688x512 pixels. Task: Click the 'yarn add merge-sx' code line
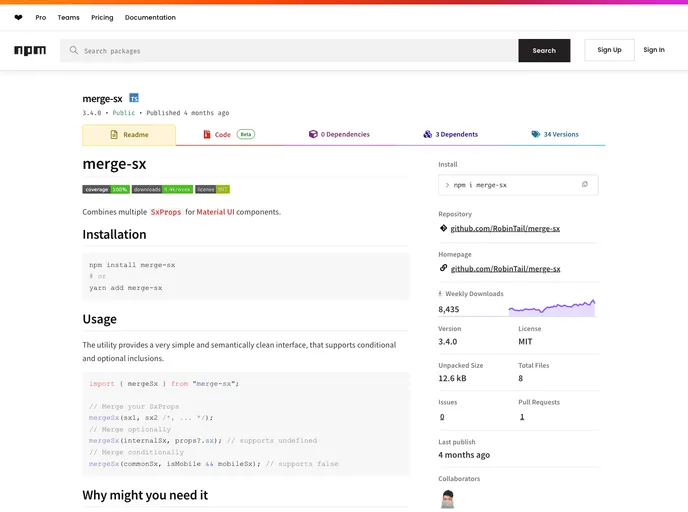125,288
